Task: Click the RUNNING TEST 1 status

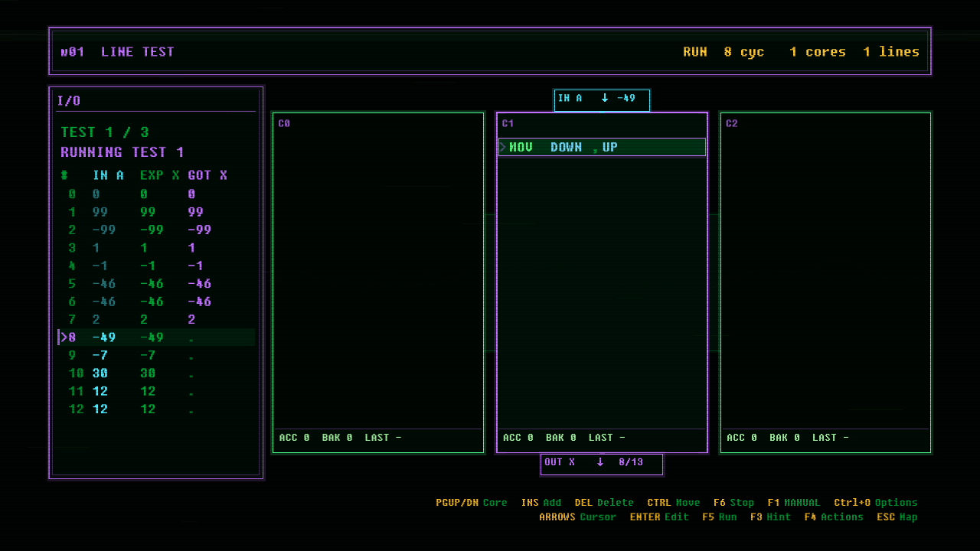Action: point(122,152)
